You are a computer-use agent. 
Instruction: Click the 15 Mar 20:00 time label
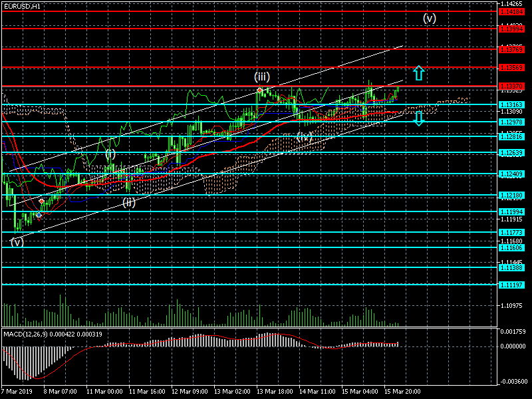404,392
